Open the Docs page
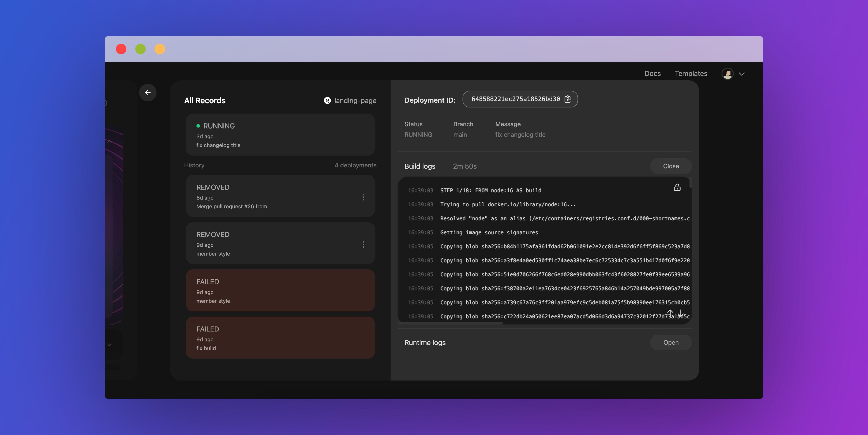Screen dimensions: 868x435 click(652, 74)
